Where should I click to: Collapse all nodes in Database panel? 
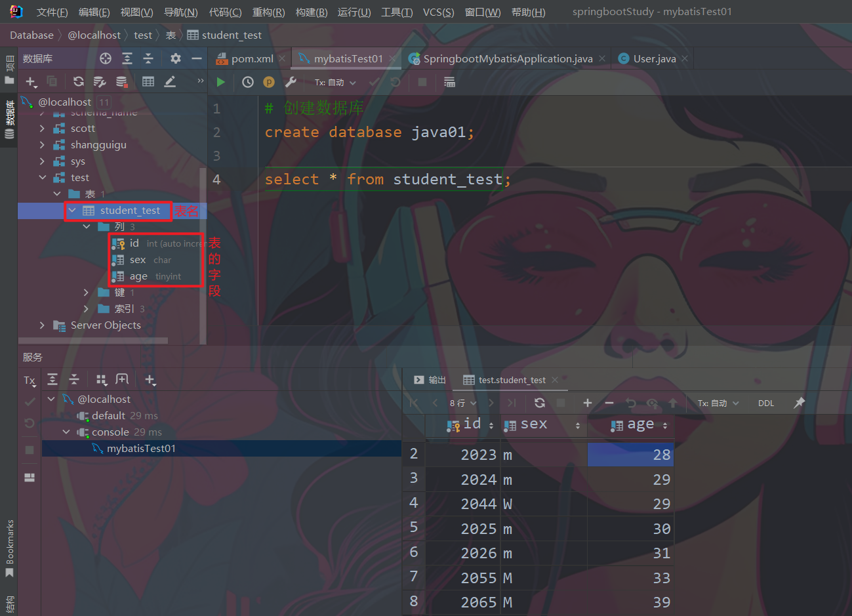(x=148, y=58)
